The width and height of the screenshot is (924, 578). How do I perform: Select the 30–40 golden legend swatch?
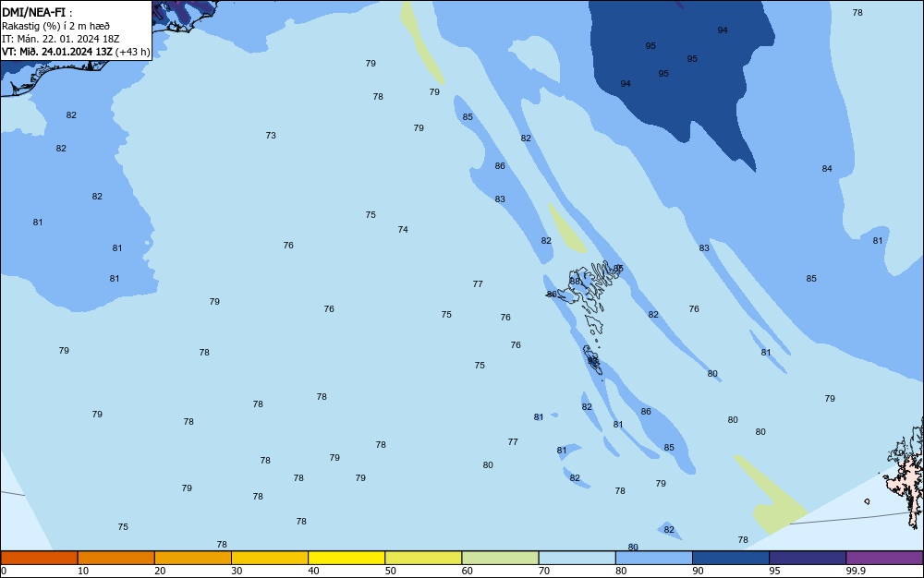pyautogui.click(x=270, y=558)
